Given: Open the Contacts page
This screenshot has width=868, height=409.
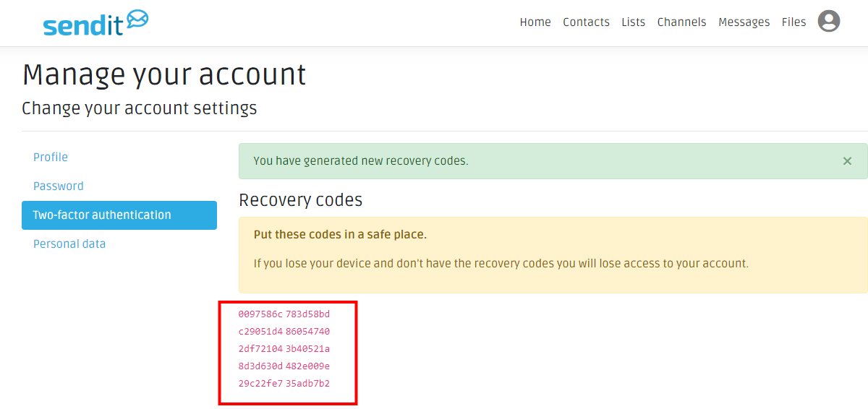Looking at the screenshot, I should tap(586, 22).
